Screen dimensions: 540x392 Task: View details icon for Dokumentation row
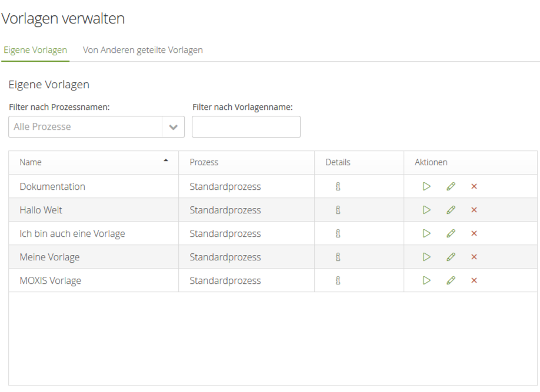(x=338, y=186)
